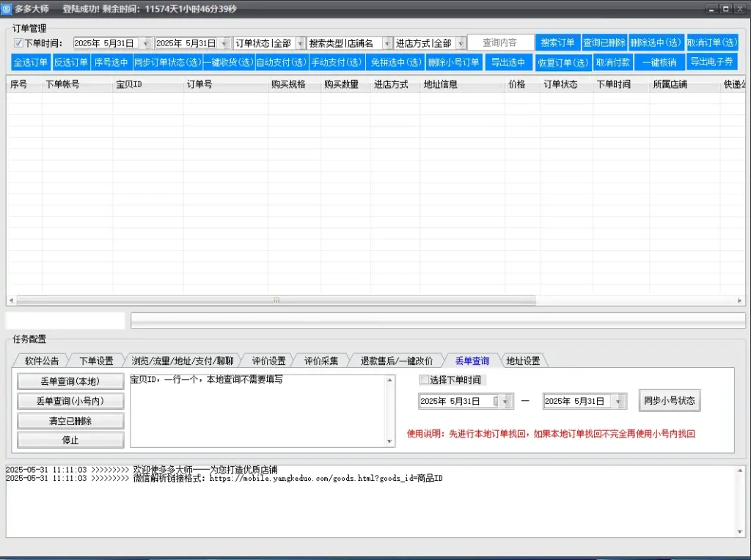The height and width of the screenshot is (560, 751).
Task: Click the 下单帐号 column header
Action: coord(77,84)
